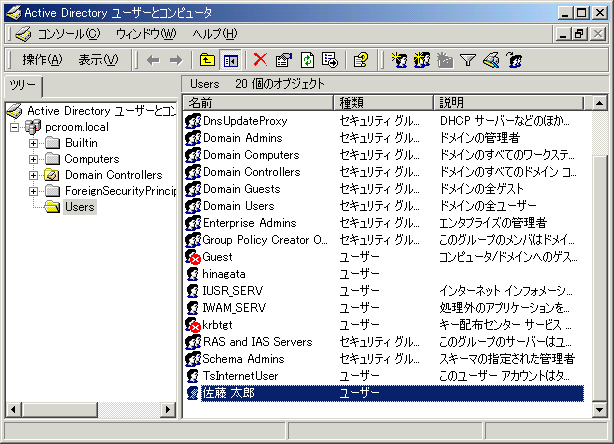Click the tree pane scroll left arrow
The image size is (614, 444).
(14, 410)
